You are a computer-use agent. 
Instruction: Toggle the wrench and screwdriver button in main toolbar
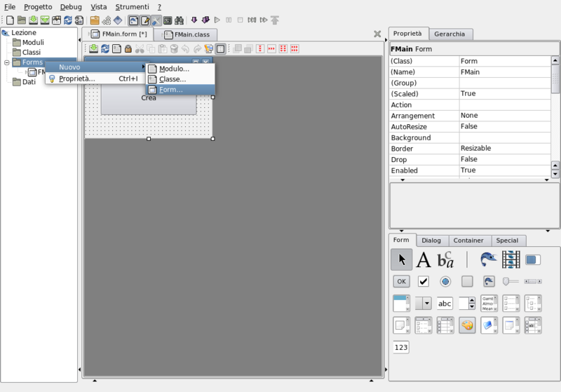tap(156, 20)
